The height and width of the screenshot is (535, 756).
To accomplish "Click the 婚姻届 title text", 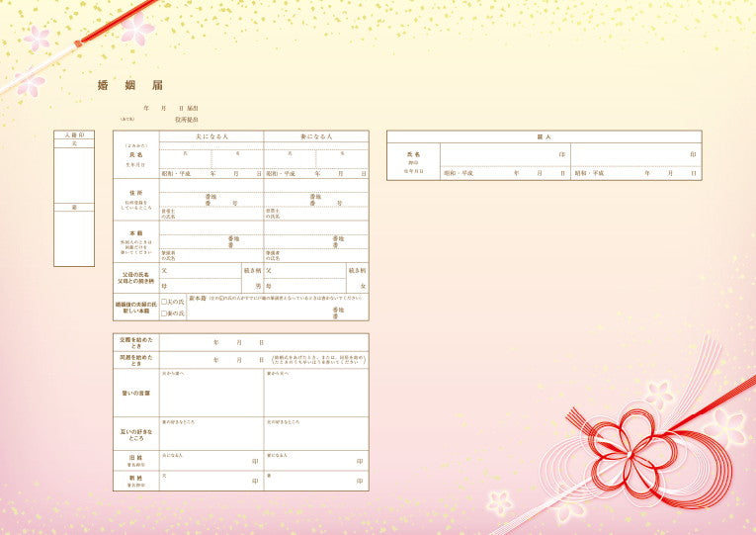I will pos(123,86).
